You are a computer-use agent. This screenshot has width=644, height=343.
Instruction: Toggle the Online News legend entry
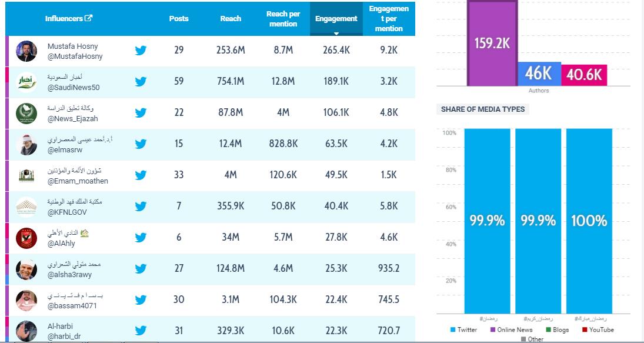tap(510, 330)
